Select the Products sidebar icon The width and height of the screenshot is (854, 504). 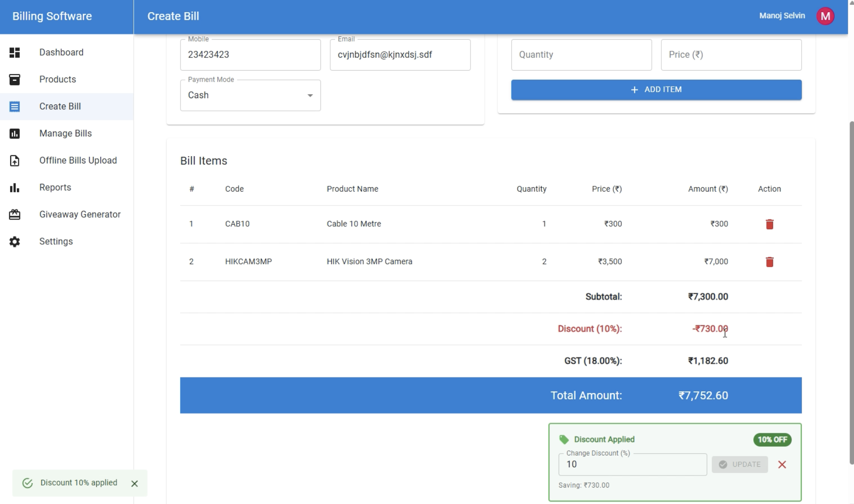[15, 79]
